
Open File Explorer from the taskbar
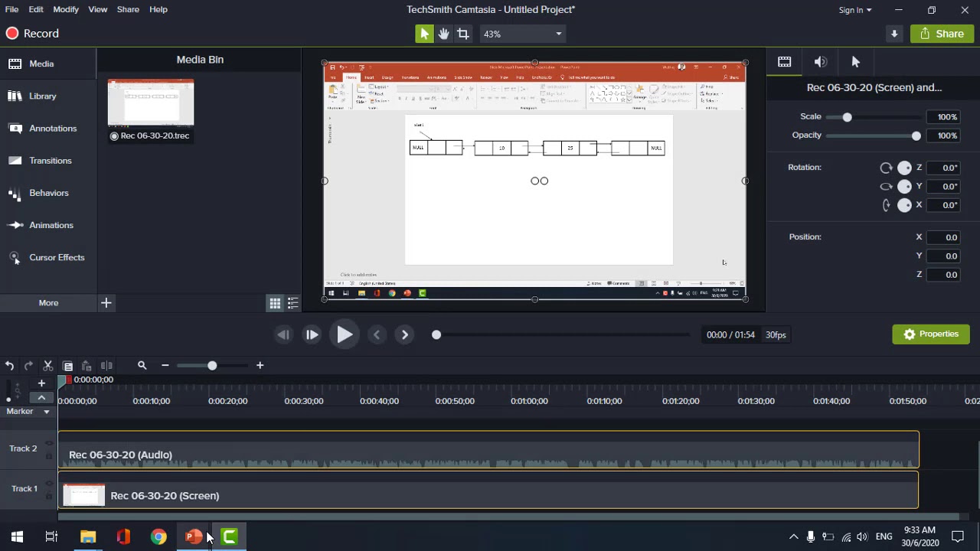click(88, 537)
